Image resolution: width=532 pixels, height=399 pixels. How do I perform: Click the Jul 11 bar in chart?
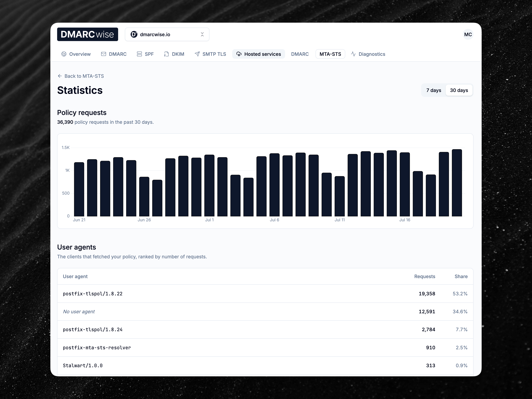tap(340, 196)
